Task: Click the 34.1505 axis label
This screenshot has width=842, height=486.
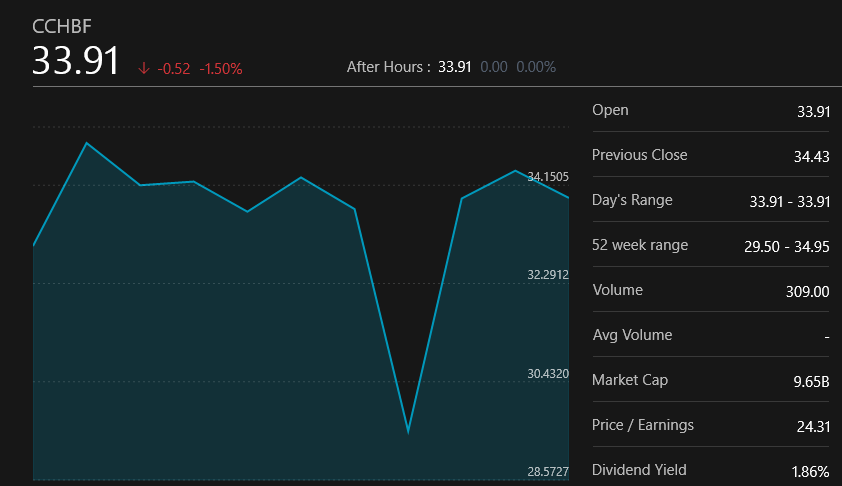Action: coord(548,177)
